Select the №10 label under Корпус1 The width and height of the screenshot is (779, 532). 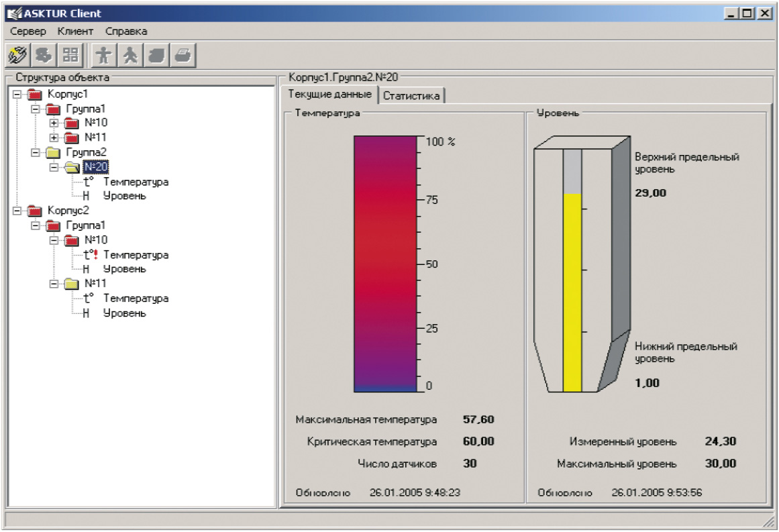point(96,123)
